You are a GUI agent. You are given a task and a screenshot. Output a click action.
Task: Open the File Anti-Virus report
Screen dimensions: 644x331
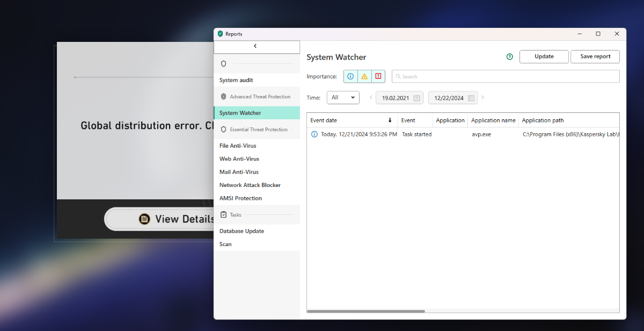pyautogui.click(x=238, y=146)
